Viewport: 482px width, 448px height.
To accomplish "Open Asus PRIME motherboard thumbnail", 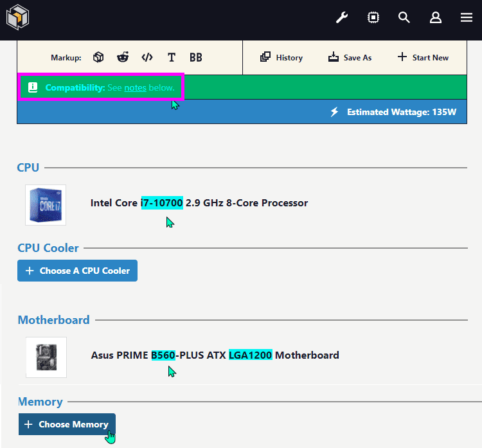I will [x=46, y=357].
